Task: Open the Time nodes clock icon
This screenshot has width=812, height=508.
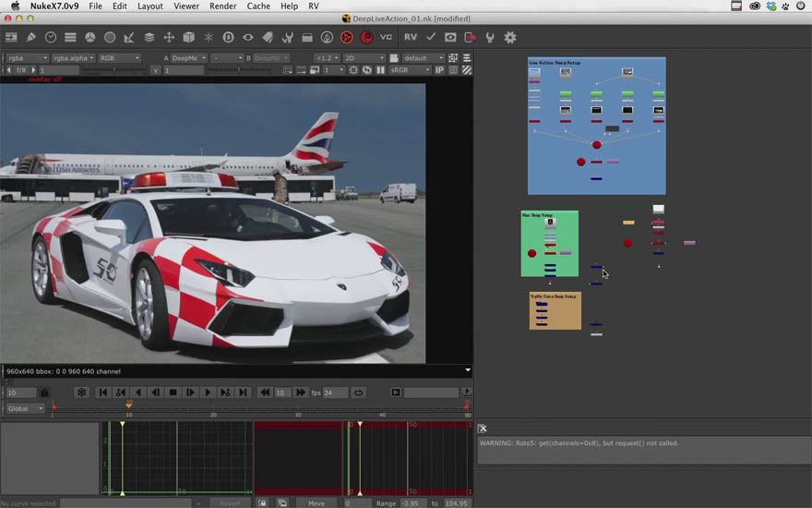Action: click(51, 37)
